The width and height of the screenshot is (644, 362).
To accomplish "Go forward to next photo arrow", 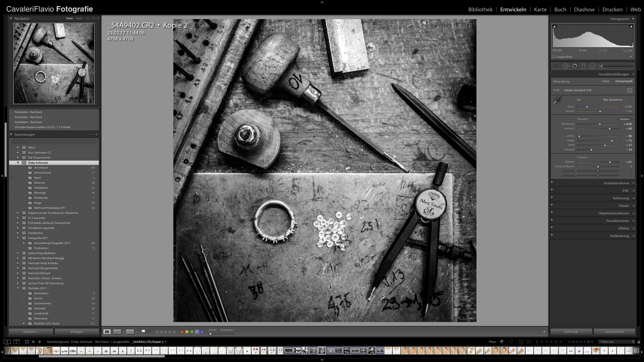I will (39, 342).
